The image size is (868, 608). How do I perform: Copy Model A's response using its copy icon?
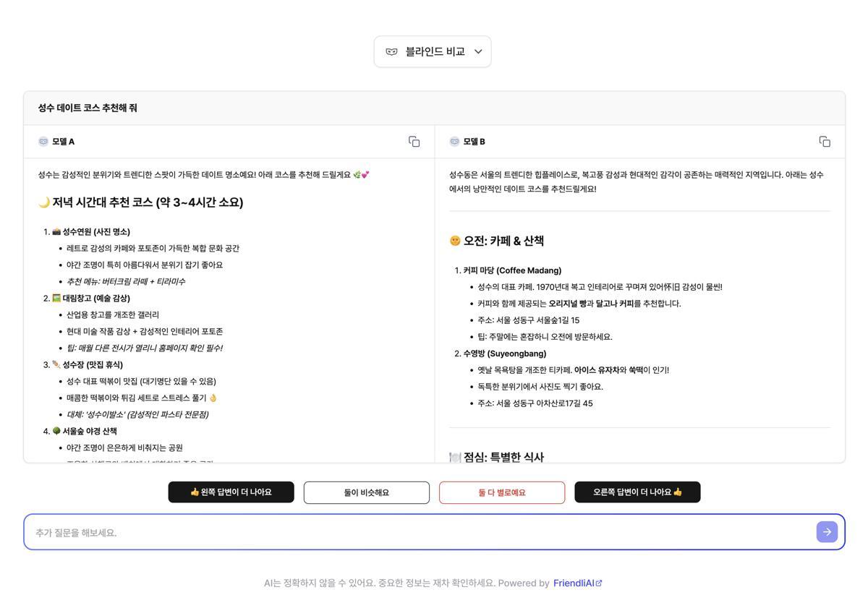[414, 142]
